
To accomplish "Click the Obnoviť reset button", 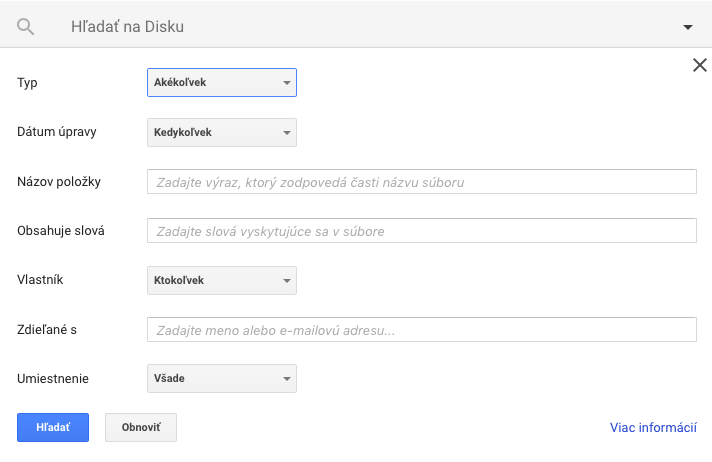I will tap(141, 427).
